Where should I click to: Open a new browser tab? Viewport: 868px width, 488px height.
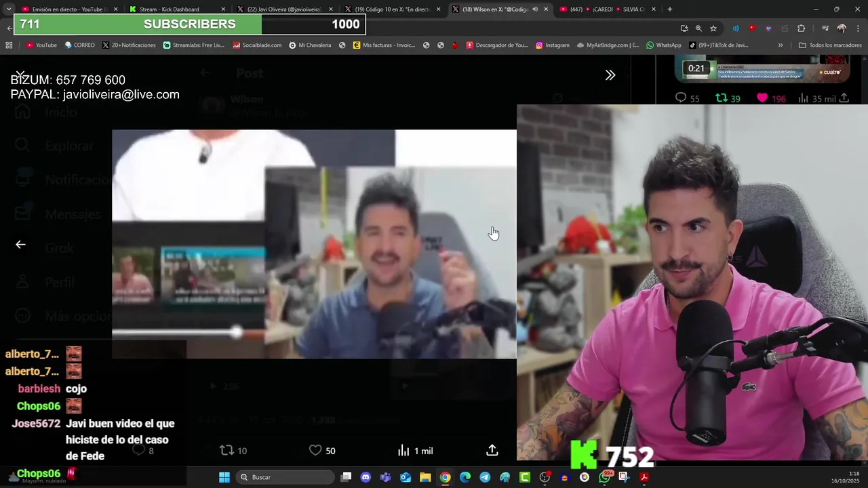pos(670,9)
